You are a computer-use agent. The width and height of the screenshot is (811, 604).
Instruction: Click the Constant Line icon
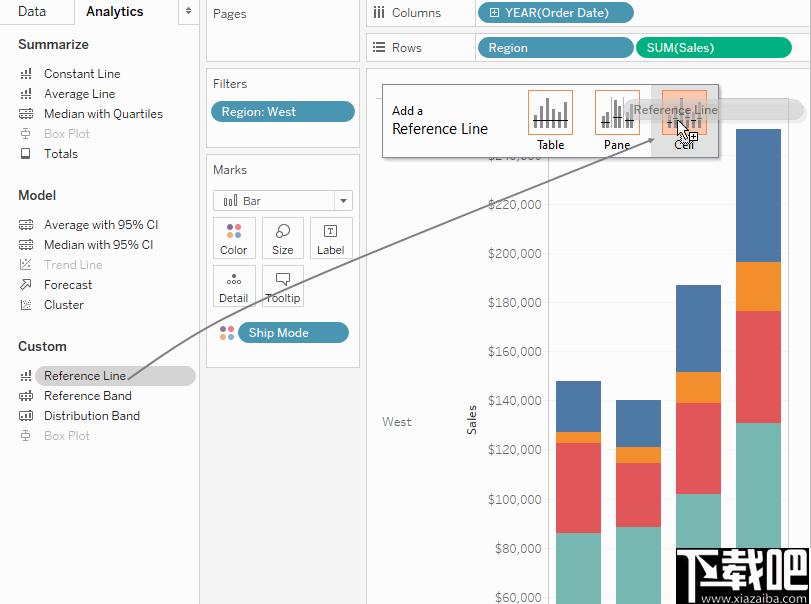pos(26,74)
